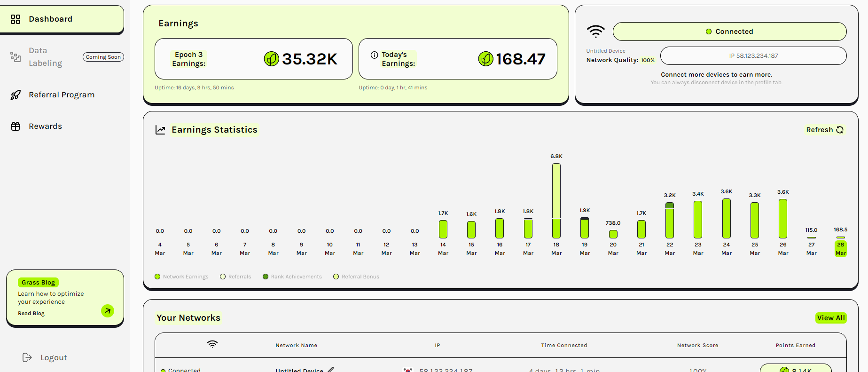Click Today's Earnings leaf icon
The width and height of the screenshot is (868, 372).
click(485, 59)
